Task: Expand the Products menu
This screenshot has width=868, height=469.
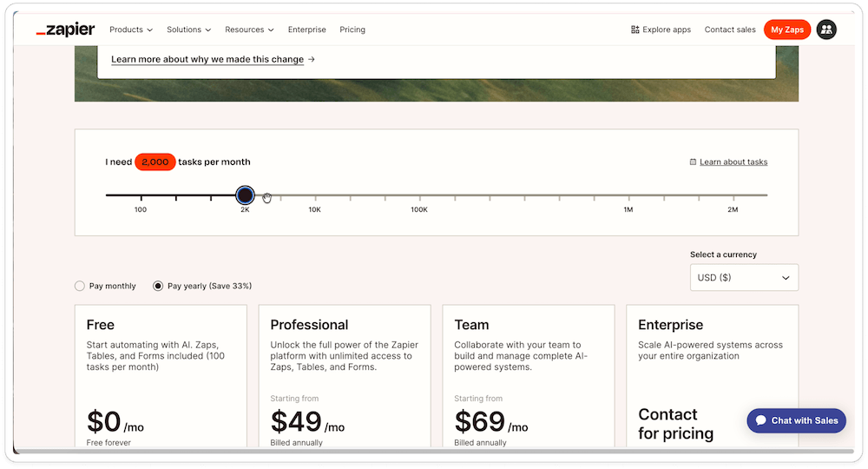Action: (131, 30)
